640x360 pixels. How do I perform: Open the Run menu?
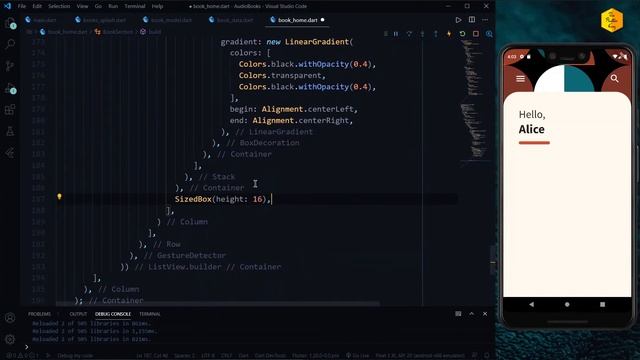pyautogui.click(x=113, y=6)
